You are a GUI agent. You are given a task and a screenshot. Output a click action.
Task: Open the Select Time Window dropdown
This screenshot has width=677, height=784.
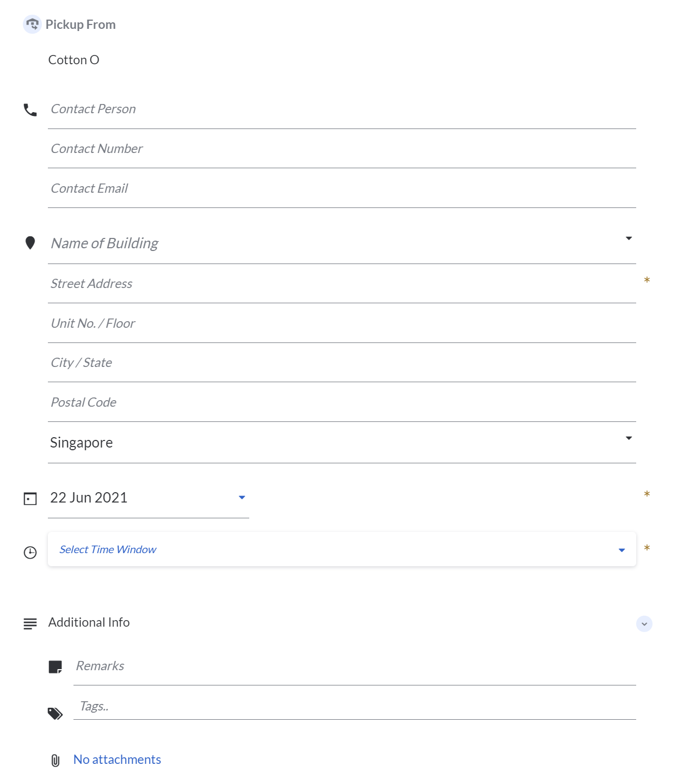(621, 550)
